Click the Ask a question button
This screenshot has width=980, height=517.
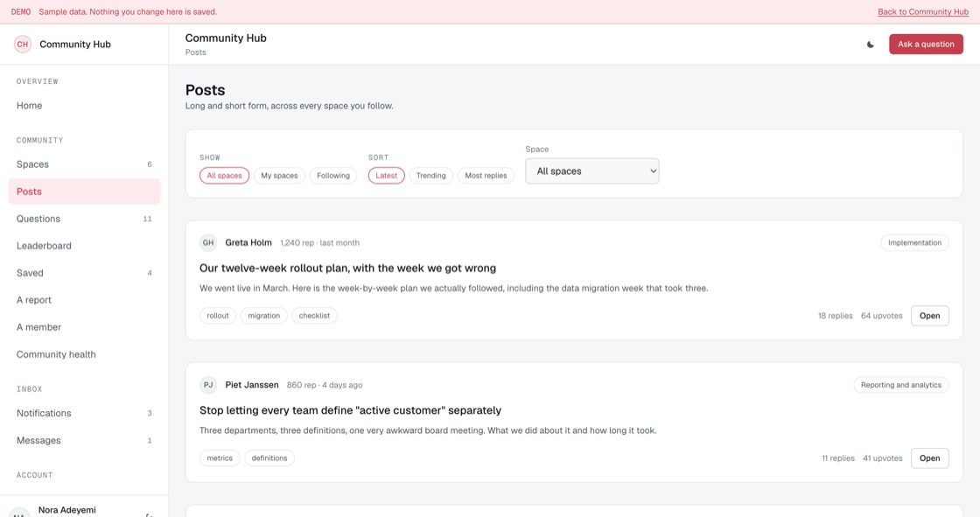coord(926,45)
